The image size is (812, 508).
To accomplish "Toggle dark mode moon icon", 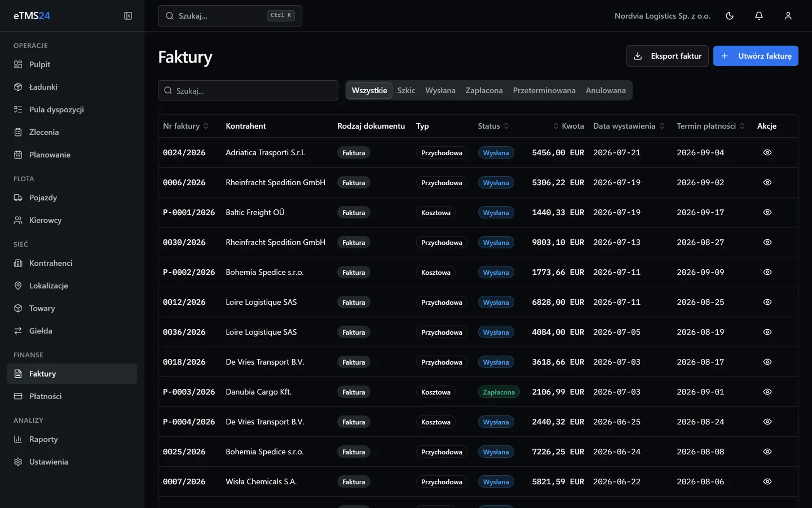I will tap(730, 16).
